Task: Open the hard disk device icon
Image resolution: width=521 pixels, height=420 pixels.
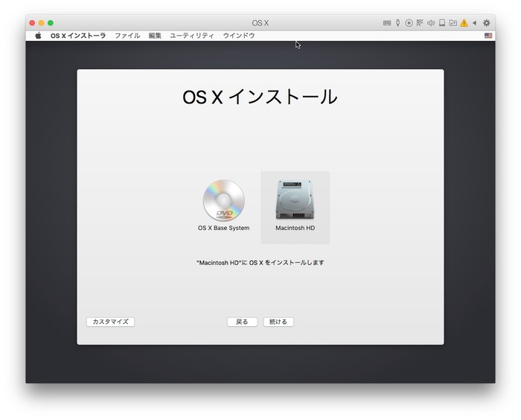Action: [442, 23]
